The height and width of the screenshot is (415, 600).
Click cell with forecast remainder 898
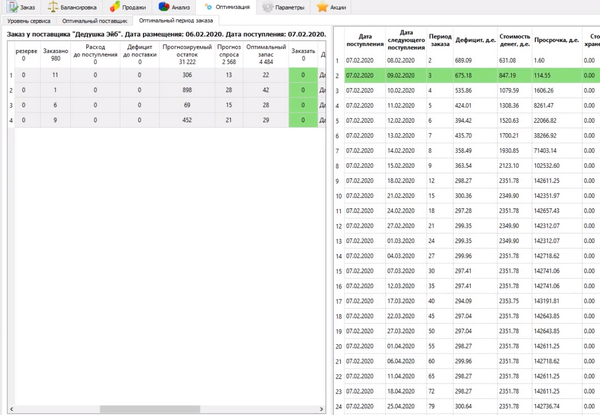(x=187, y=90)
